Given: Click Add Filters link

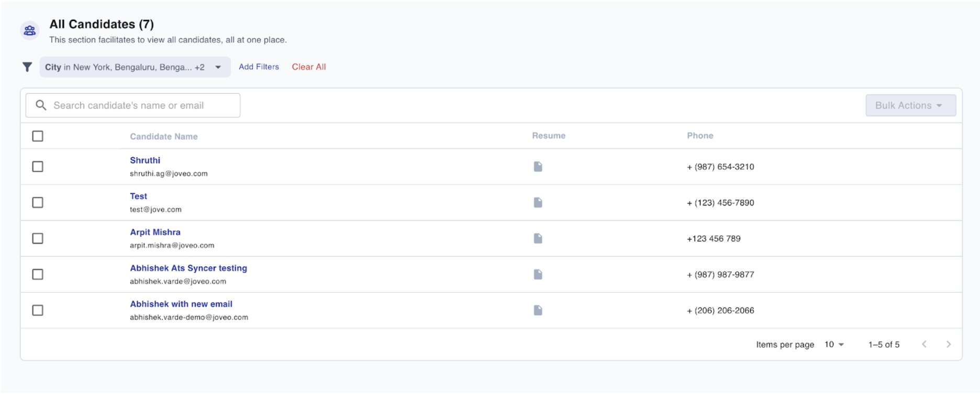Looking at the screenshot, I should click(x=259, y=67).
